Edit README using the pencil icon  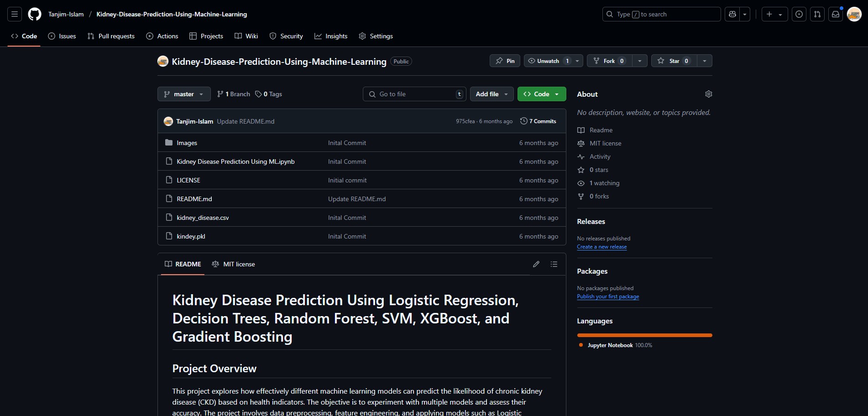pos(536,264)
